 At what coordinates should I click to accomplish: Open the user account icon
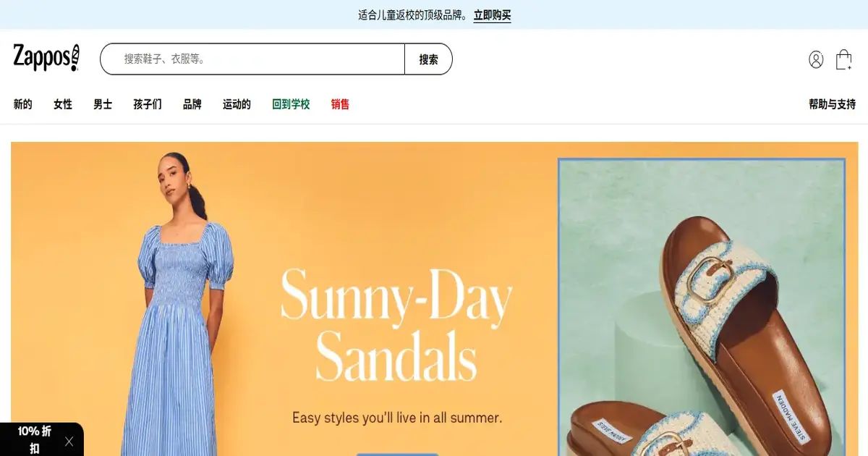tap(816, 59)
